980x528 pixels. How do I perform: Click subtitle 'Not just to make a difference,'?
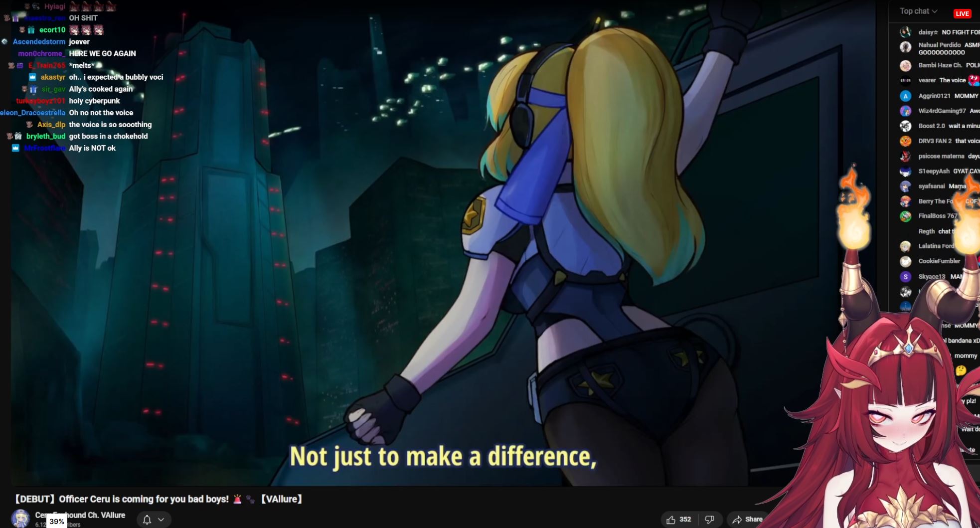[x=443, y=457]
